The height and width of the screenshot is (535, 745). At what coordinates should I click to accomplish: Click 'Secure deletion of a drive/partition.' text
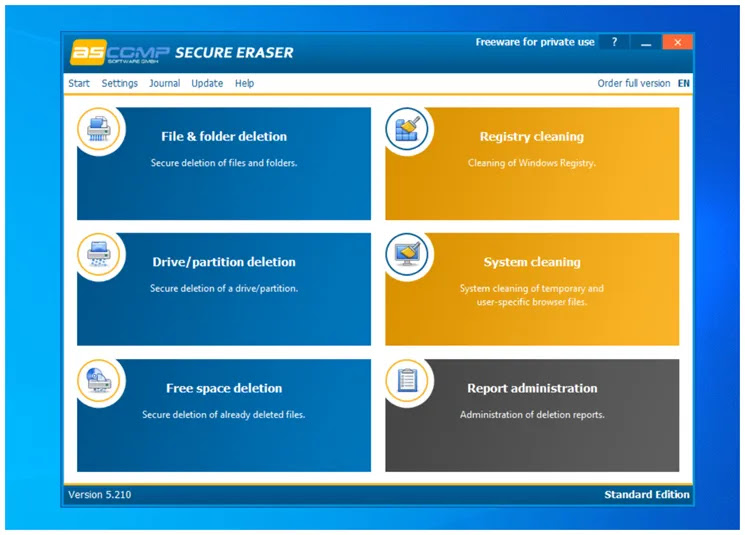coord(224,288)
